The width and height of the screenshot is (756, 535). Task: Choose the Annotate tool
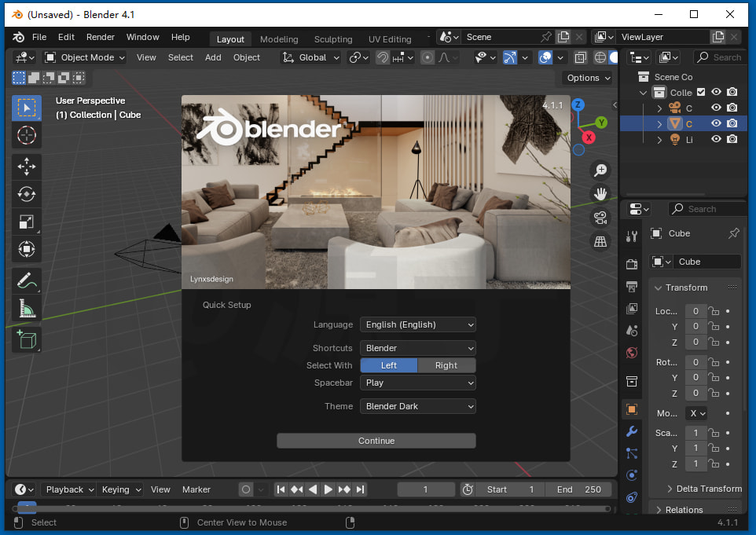click(27, 280)
